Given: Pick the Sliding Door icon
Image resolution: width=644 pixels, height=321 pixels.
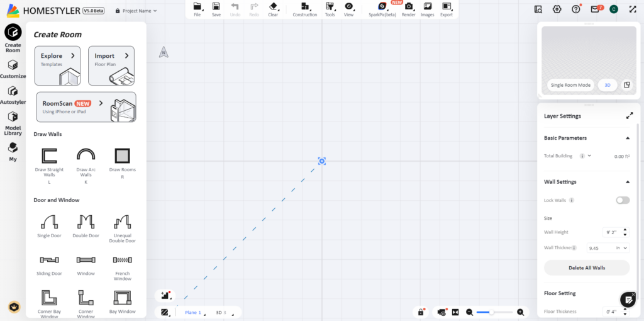Looking at the screenshot, I should pyautogui.click(x=49, y=259).
